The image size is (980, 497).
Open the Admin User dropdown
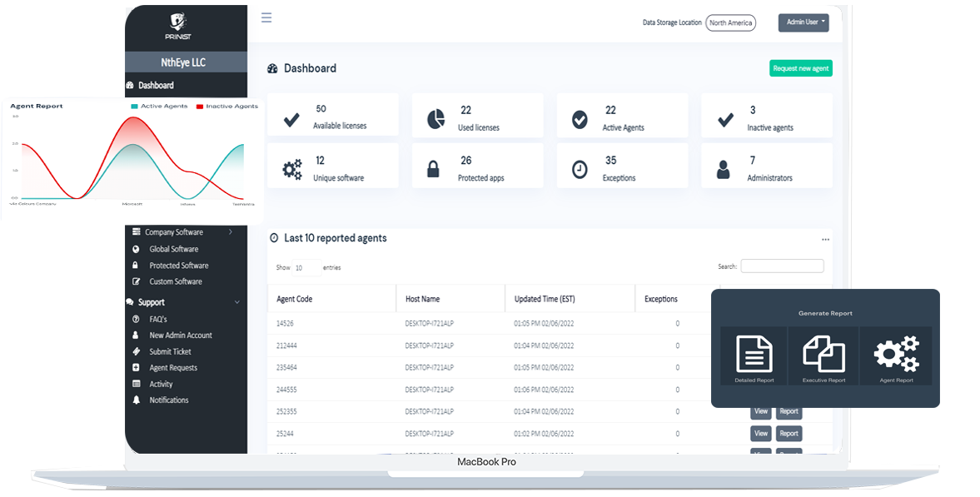tap(803, 22)
